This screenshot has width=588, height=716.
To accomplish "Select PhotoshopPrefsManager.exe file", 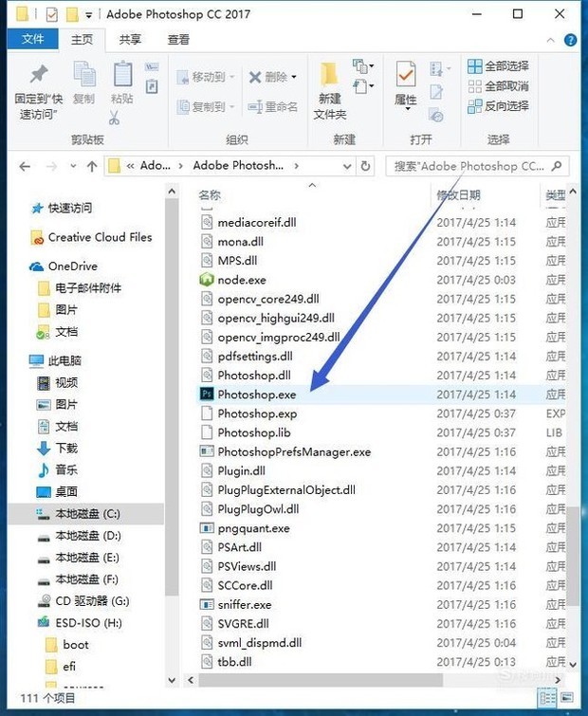I will coord(294,451).
